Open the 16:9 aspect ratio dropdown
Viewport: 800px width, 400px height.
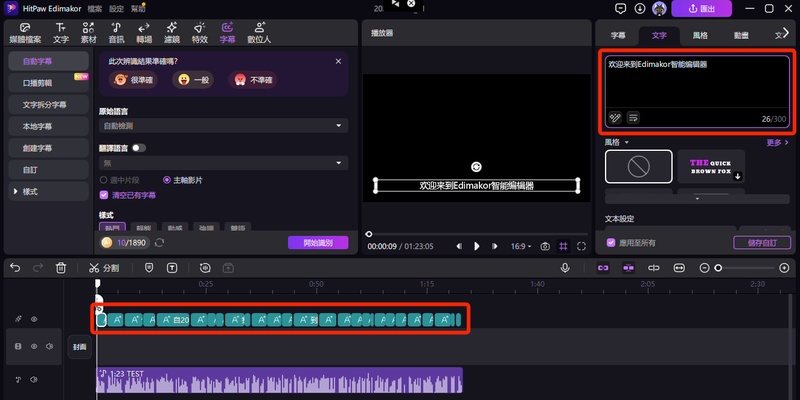coord(521,246)
